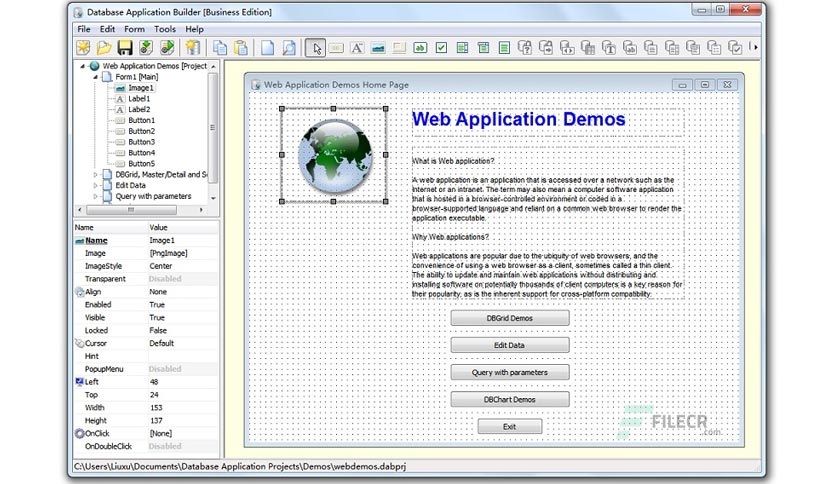Image resolution: width=836 pixels, height=484 pixels.
Task: Select the green Memo component tool
Action: [x=504, y=48]
